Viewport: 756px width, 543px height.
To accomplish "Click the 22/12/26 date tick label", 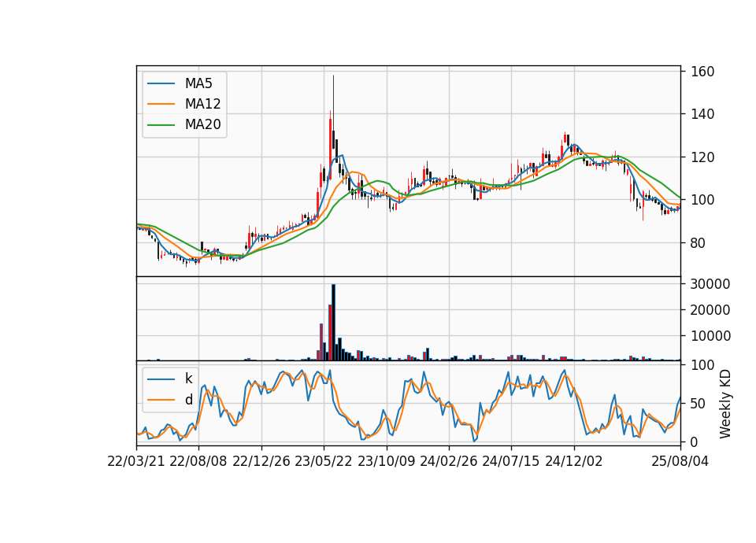I will point(261,461).
